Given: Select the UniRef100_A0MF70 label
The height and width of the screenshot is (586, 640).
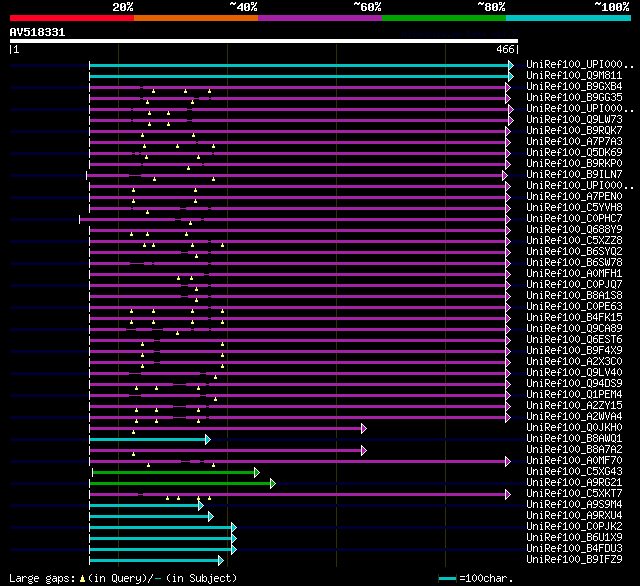Looking at the screenshot, I should 574,461.
